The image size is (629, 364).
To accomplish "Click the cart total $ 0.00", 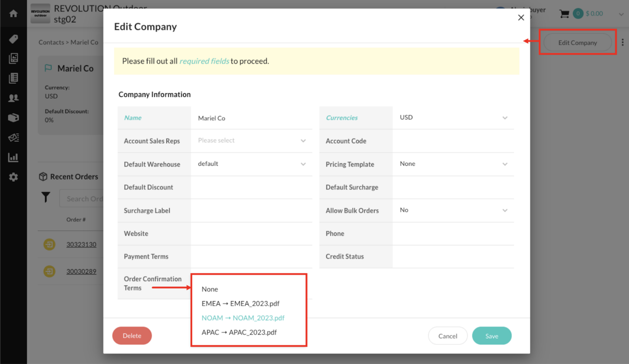I will (594, 14).
